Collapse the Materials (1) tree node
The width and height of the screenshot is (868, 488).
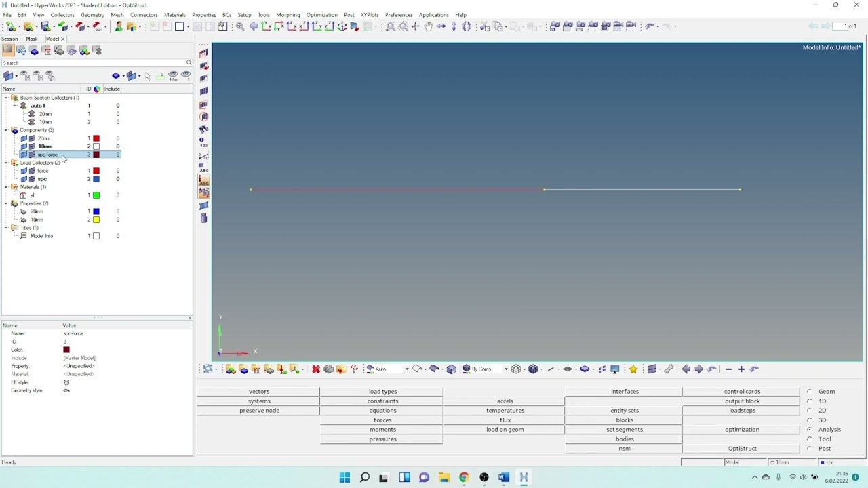coord(6,187)
